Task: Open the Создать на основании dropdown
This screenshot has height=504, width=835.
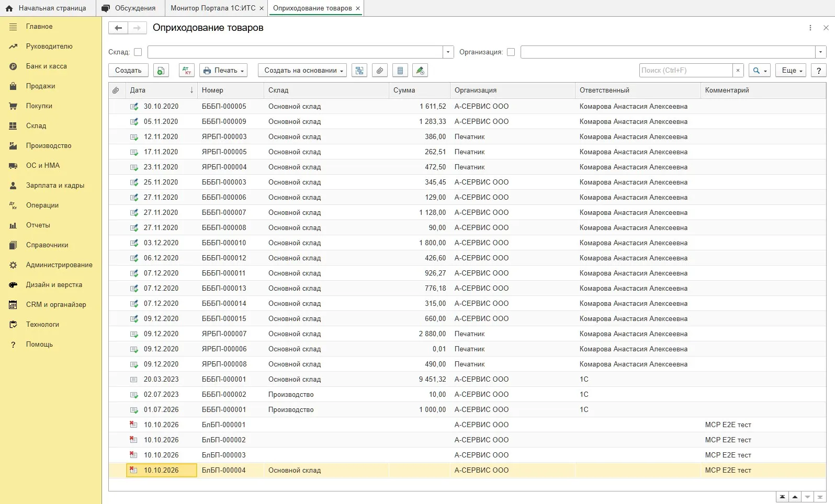Action: (x=302, y=71)
